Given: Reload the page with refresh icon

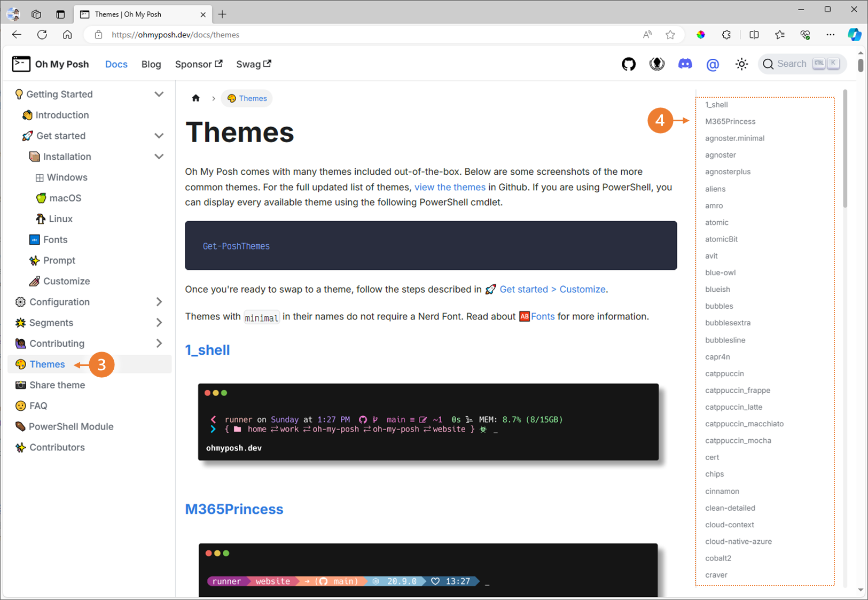Looking at the screenshot, I should pyautogui.click(x=42, y=35).
